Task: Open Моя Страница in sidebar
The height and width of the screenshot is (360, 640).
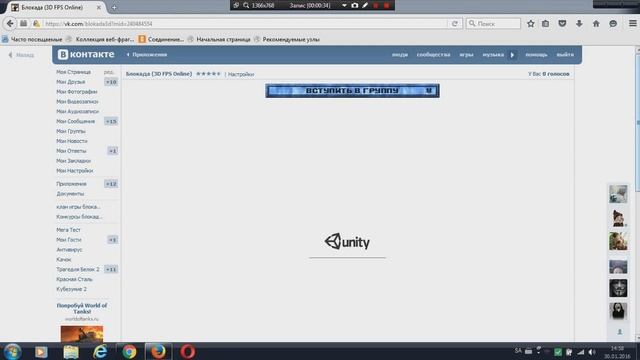Action: [x=73, y=72]
